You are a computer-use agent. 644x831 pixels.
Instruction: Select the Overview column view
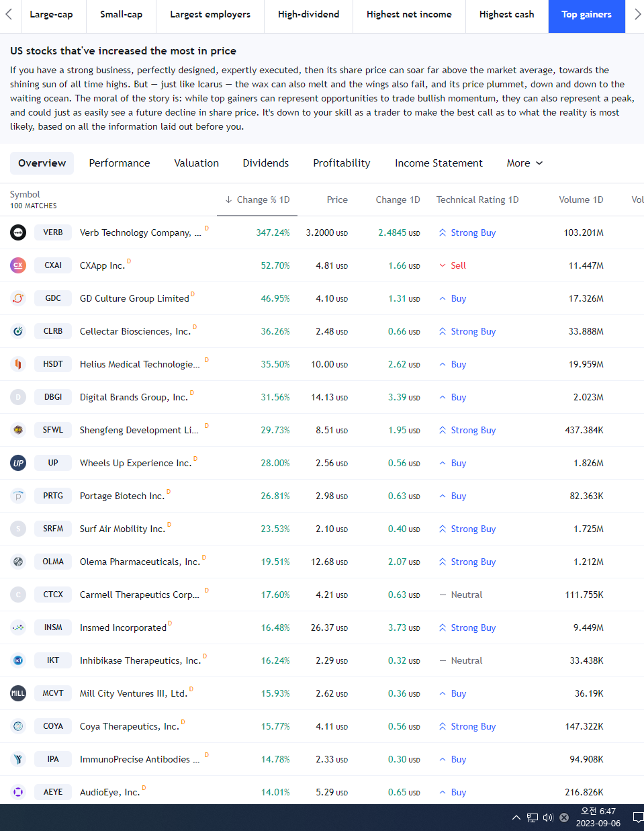click(42, 163)
